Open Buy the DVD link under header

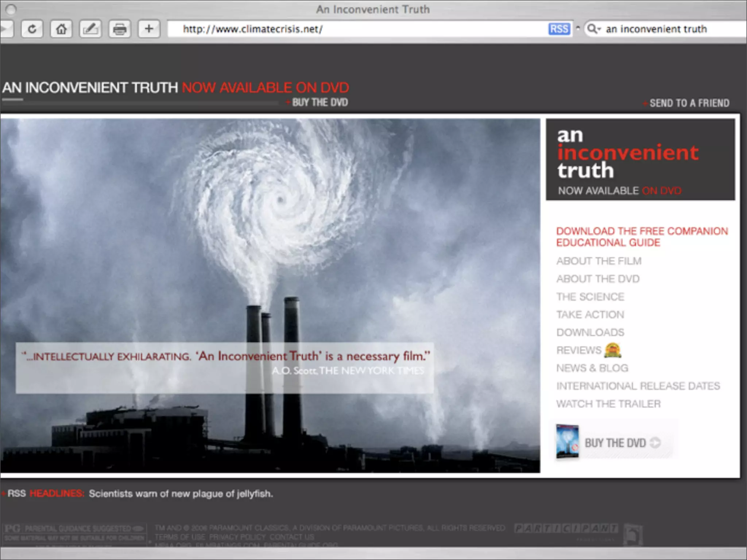[x=320, y=102]
